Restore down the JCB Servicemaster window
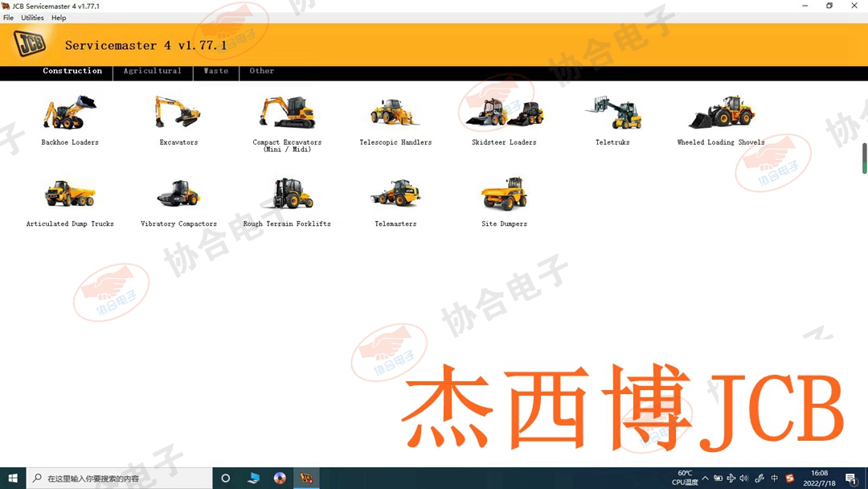The height and width of the screenshot is (489, 868). tap(829, 6)
